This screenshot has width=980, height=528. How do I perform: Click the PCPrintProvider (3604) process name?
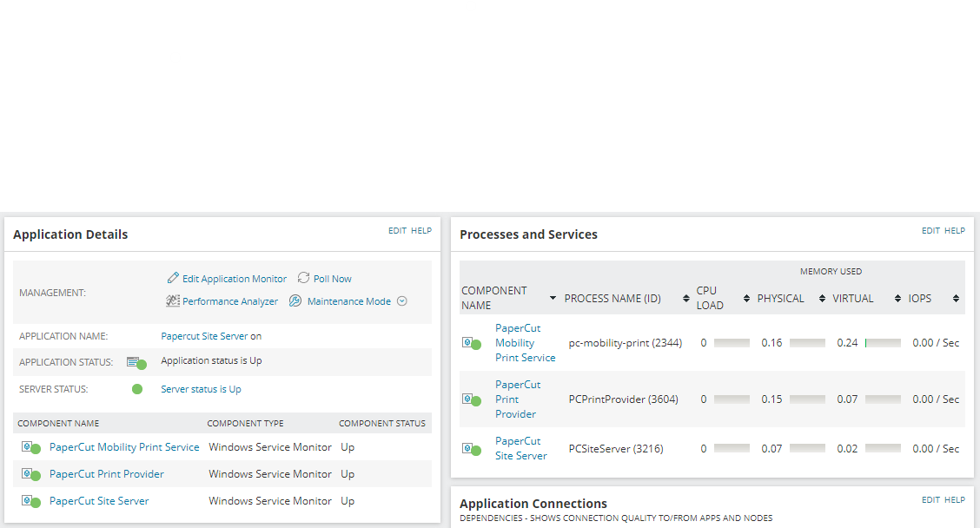point(623,399)
